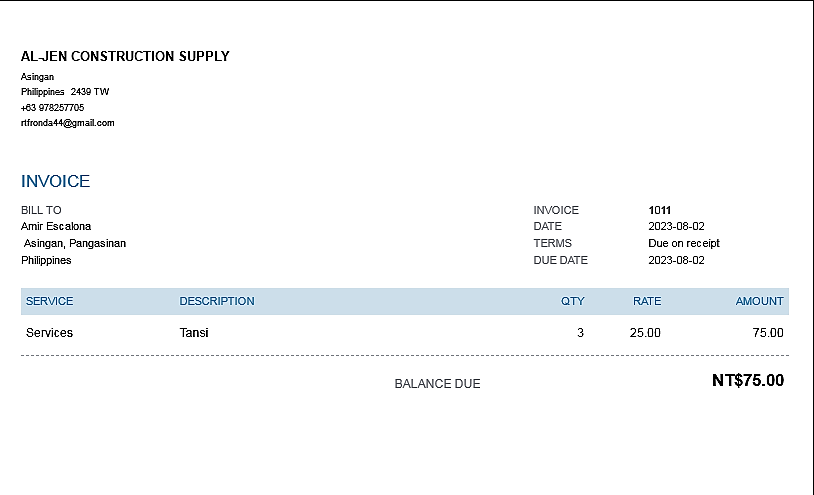Click the AMOUNT column header
Screen dimensions: 814x495
click(759, 301)
